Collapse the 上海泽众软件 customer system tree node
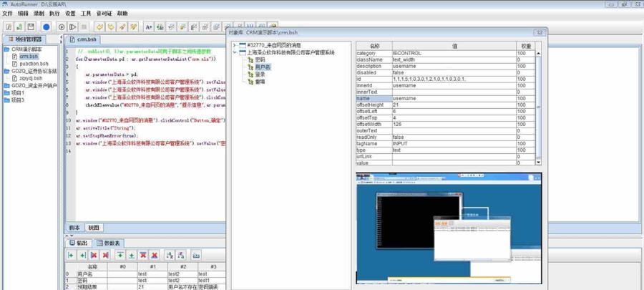The image size is (644, 290). pos(234,53)
